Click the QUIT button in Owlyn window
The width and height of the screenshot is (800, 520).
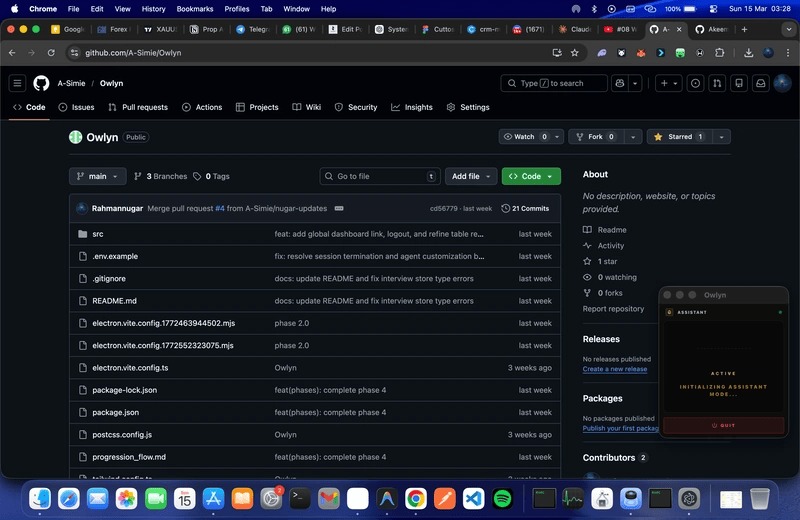coord(723,425)
